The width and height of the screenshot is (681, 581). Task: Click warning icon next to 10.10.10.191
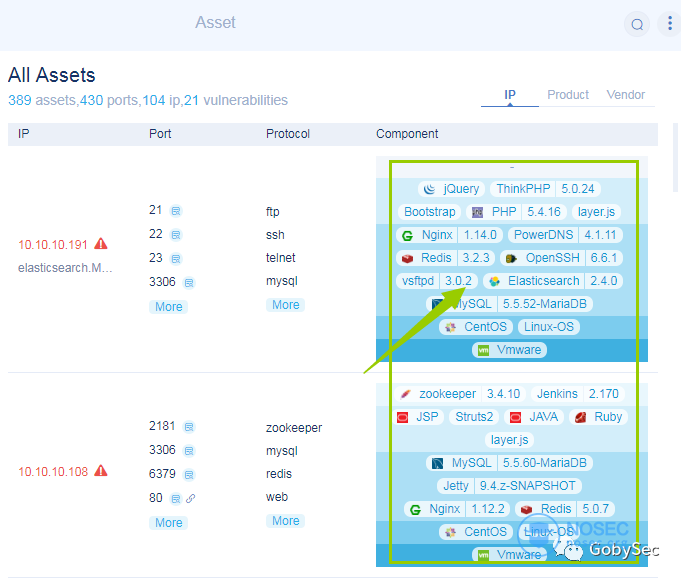pyautogui.click(x=101, y=244)
